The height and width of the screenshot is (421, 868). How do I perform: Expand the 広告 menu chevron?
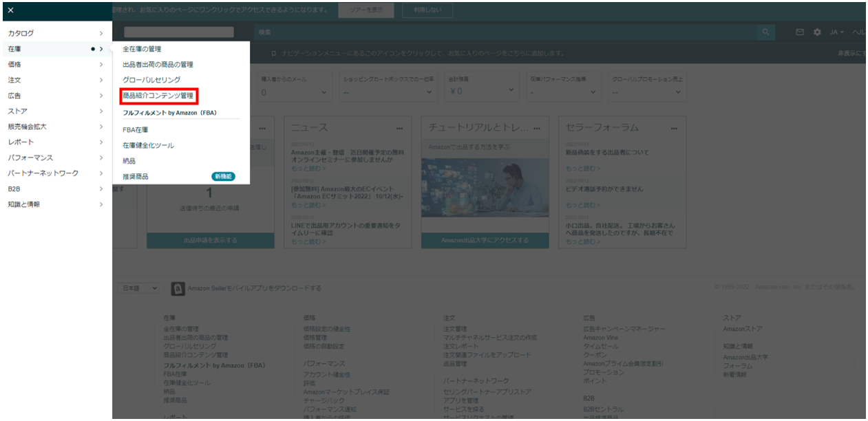click(x=101, y=96)
